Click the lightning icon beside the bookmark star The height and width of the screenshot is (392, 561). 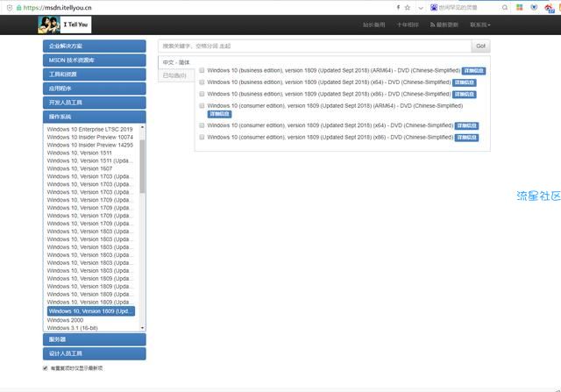[x=398, y=7]
